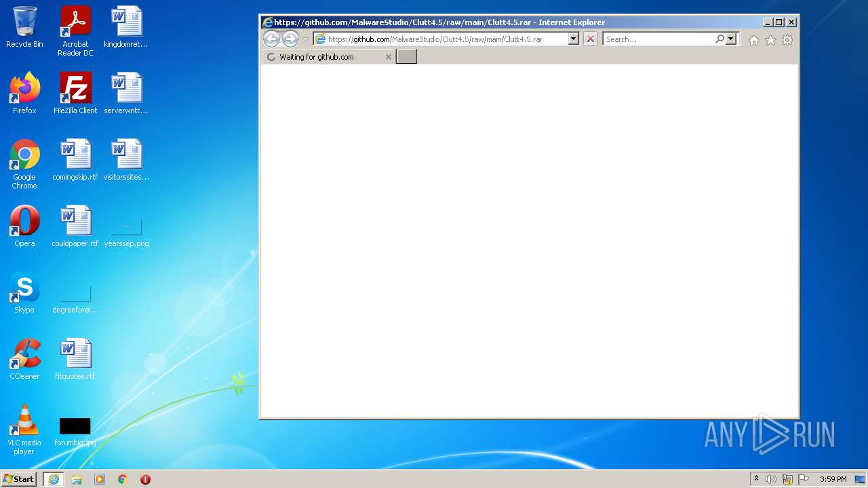
Task: Stop loading the page
Action: click(x=591, y=39)
